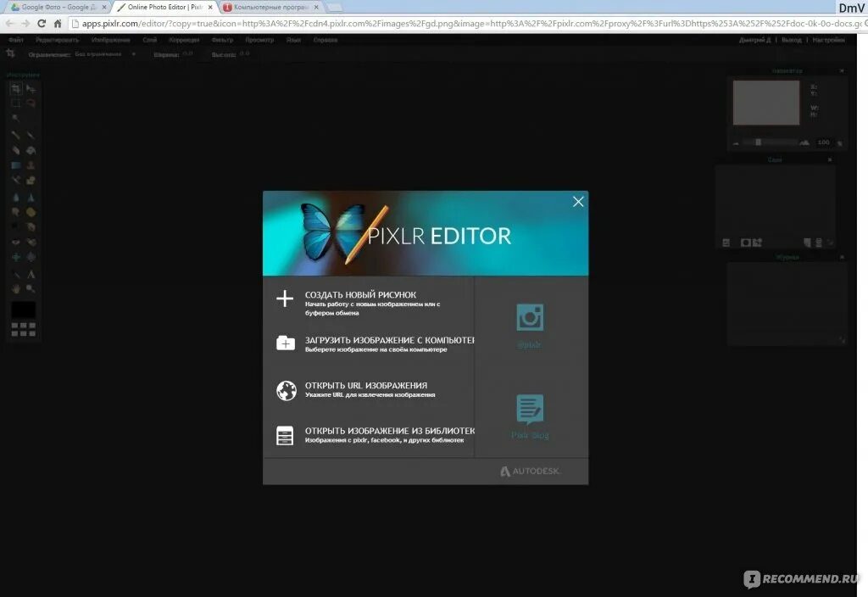868x597 pixels.
Task: Choose Открыть URL изображения option
Action: (369, 389)
